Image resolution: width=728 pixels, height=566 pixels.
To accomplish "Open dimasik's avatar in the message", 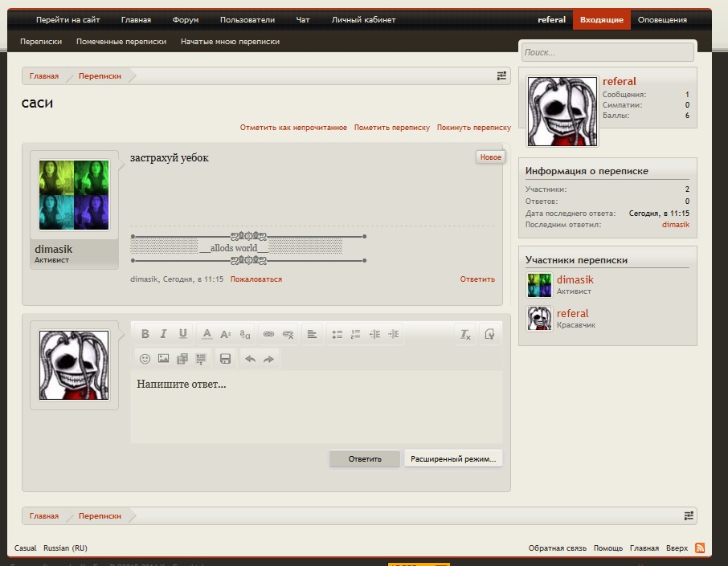I will [x=74, y=195].
